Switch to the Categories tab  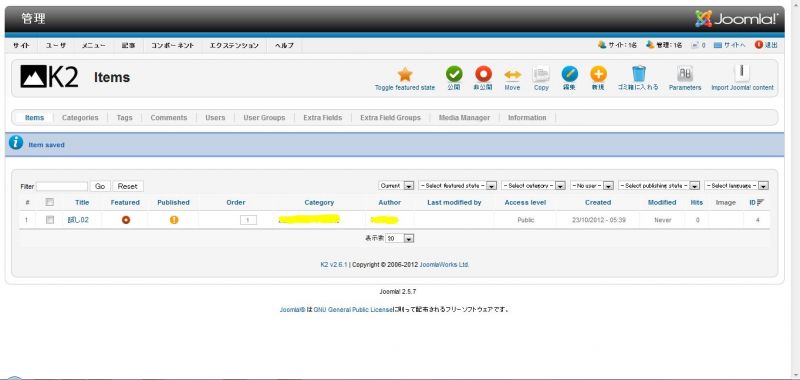coord(80,117)
